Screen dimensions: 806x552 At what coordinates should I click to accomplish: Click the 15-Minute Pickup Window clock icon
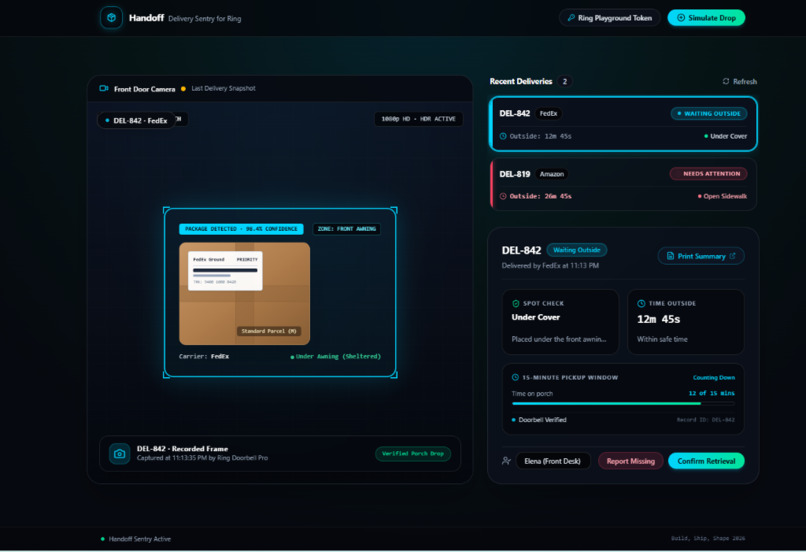[515, 377]
